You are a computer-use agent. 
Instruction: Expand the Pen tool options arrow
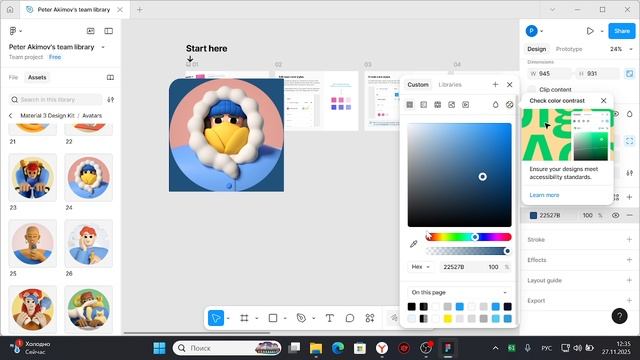click(x=313, y=318)
